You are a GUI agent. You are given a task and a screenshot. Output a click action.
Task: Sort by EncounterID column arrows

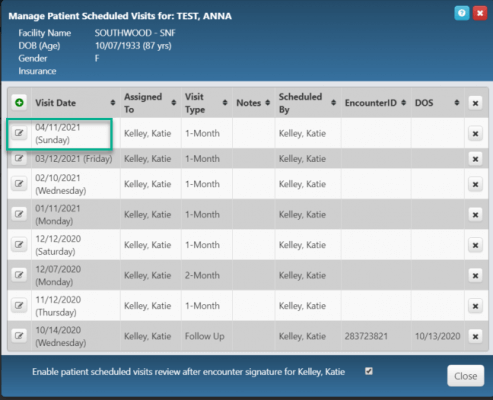[x=403, y=103]
